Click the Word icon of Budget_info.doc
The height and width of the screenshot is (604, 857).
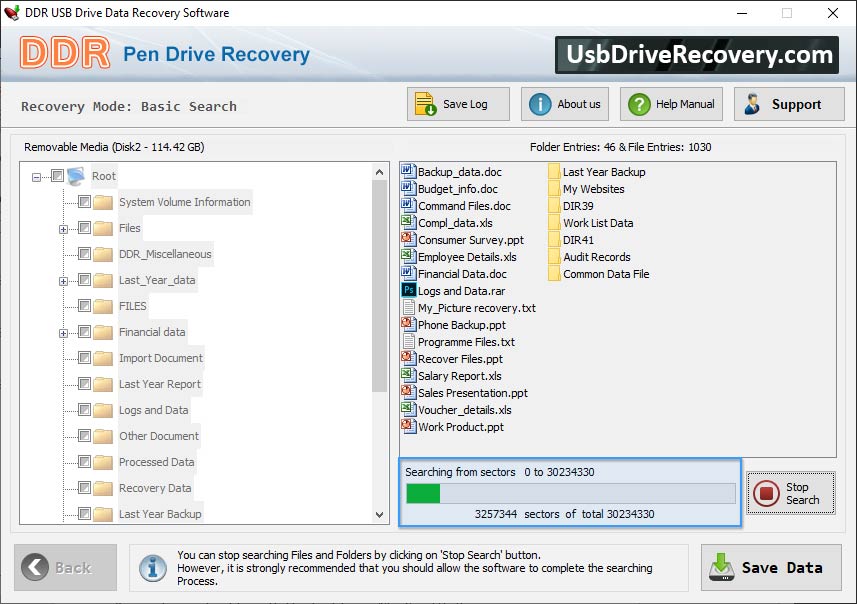(x=409, y=189)
